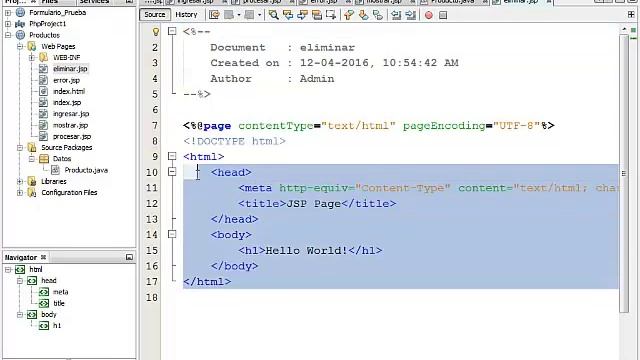
Task: Close the Navigator panel tab
Action: pyautogui.click(x=43, y=257)
